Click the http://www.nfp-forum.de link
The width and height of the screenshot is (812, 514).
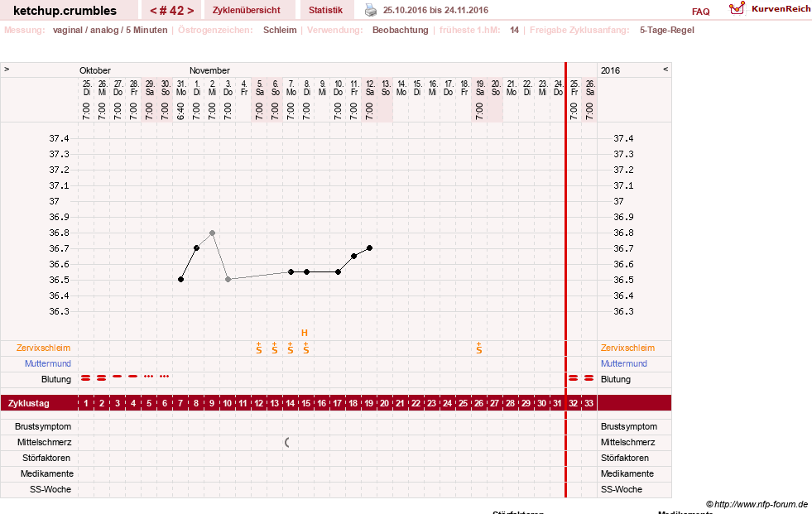click(761, 504)
